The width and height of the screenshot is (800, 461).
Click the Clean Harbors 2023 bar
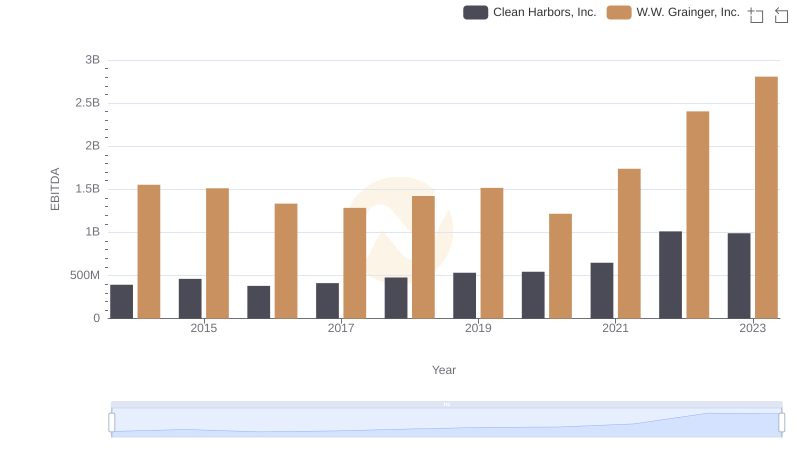pyautogui.click(x=739, y=276)
